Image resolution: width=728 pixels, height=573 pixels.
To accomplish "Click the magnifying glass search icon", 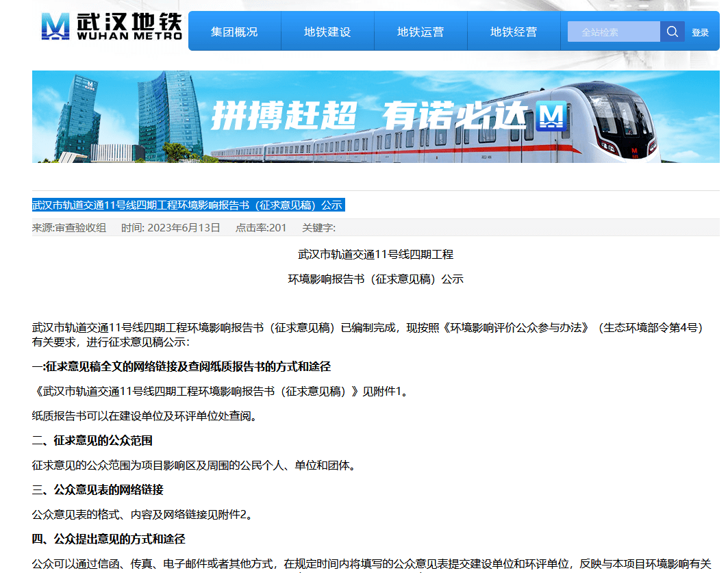I will click(x=672, y=31).
